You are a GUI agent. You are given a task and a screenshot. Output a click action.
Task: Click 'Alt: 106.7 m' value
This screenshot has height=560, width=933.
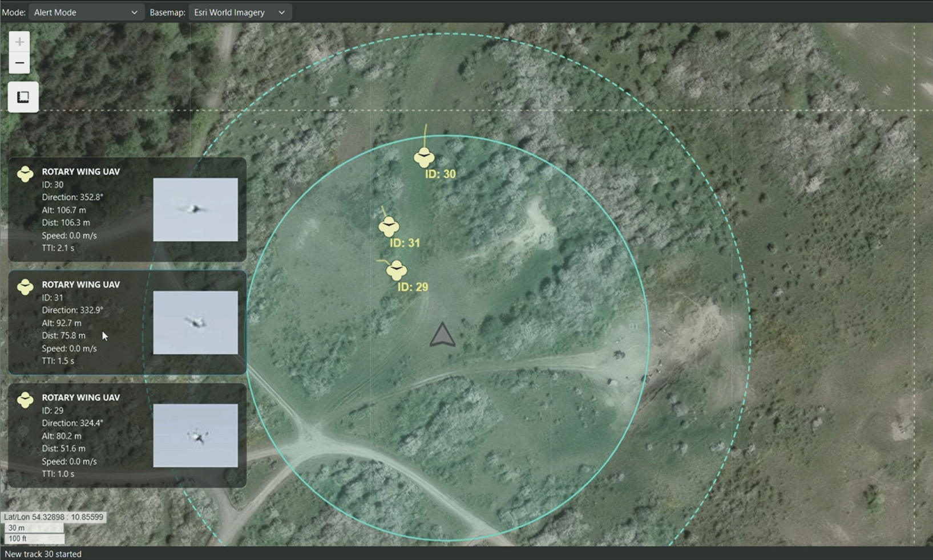click(64, 210)
